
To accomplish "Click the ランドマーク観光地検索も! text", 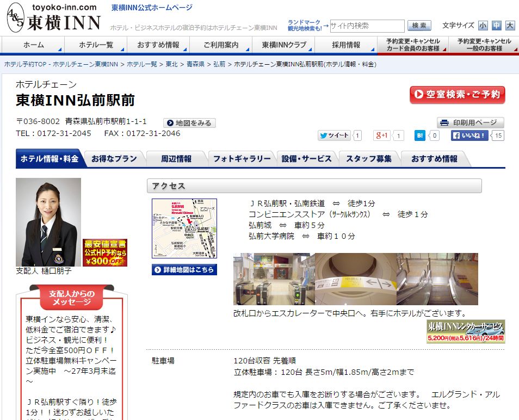I will (x=305, y=26).
